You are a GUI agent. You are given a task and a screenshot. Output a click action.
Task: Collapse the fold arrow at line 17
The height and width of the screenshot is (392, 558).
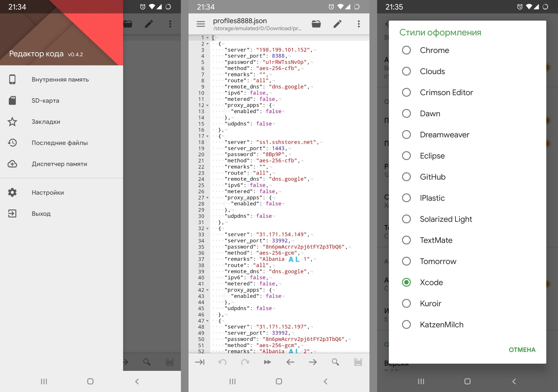pyautogui.click(x=207, y=136)
